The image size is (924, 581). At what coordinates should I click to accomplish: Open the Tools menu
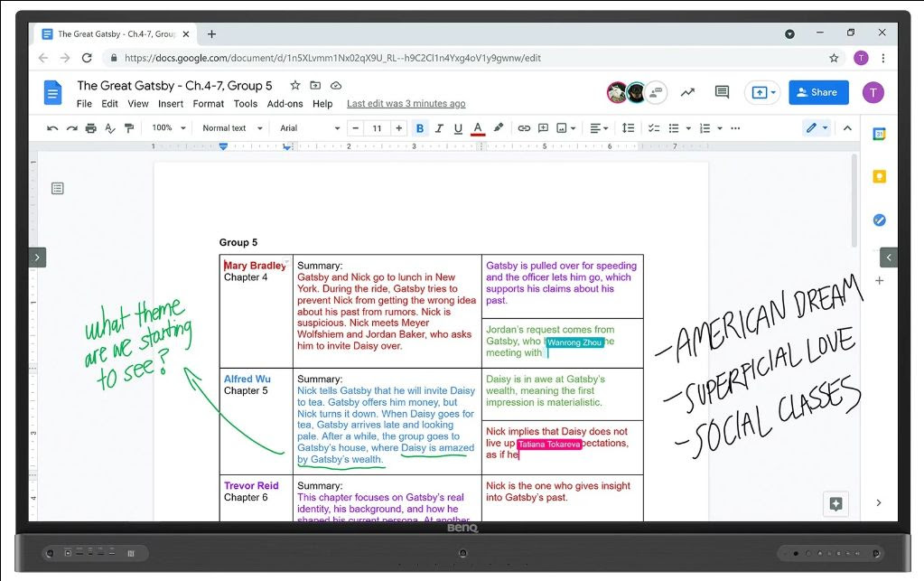coord(245,104)
